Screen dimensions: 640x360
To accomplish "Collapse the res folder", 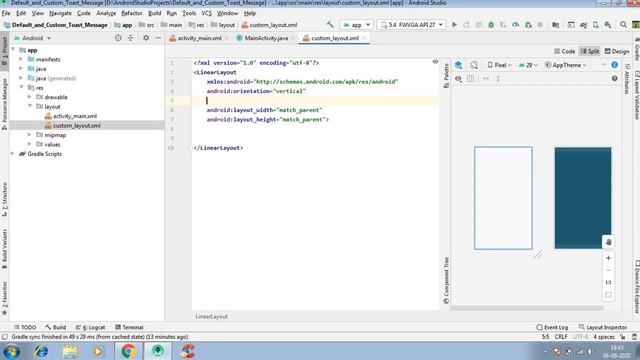I will 21,87.
